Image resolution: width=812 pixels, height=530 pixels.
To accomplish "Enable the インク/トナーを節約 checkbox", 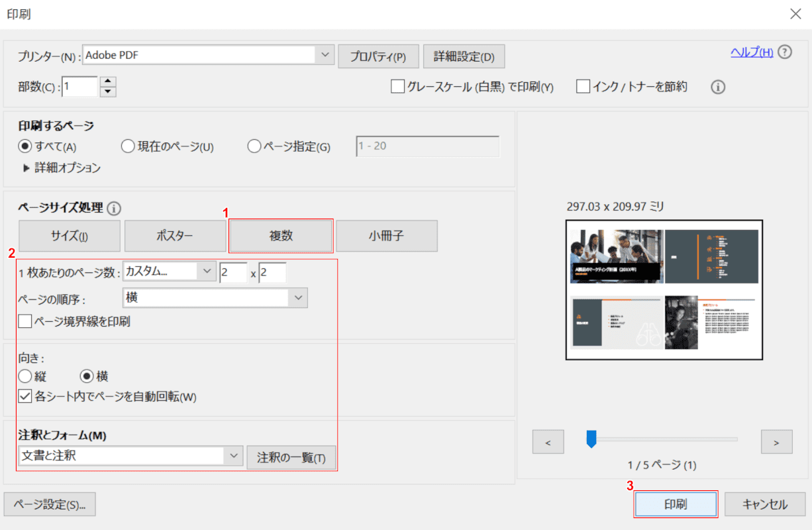I will [583, 87].
